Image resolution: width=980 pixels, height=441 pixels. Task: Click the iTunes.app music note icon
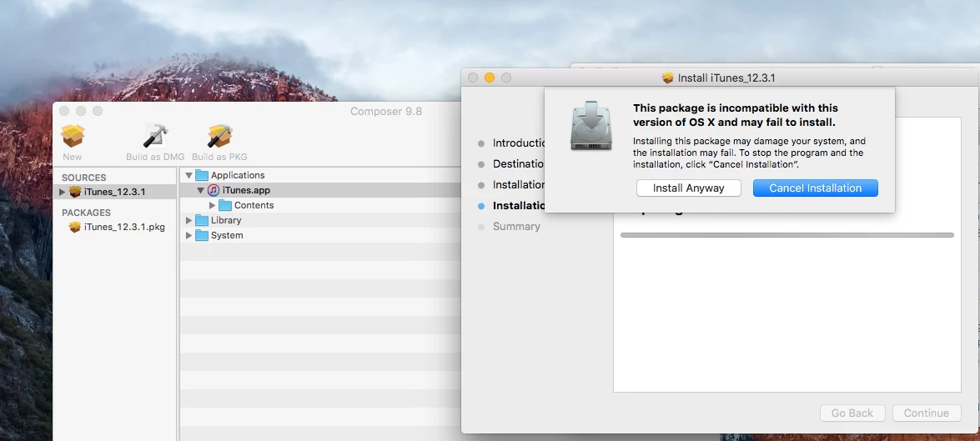pyautogui.click(x=214, y=191)
